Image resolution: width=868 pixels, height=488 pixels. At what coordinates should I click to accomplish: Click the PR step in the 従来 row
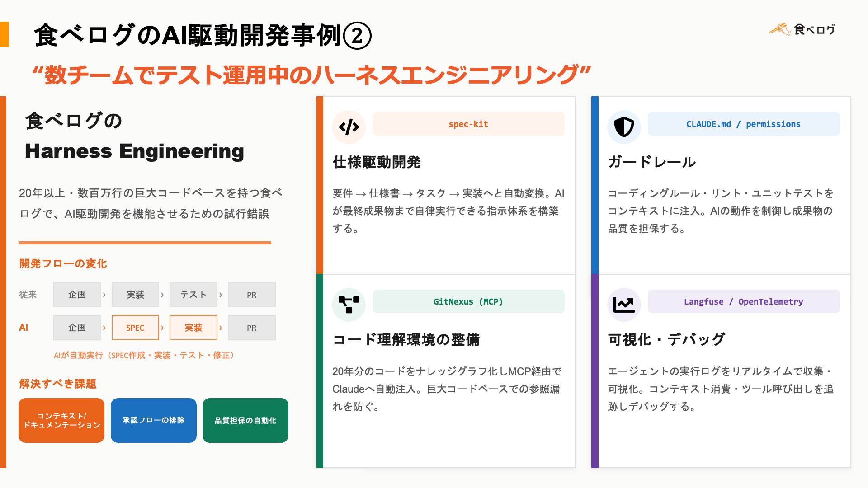252,295
